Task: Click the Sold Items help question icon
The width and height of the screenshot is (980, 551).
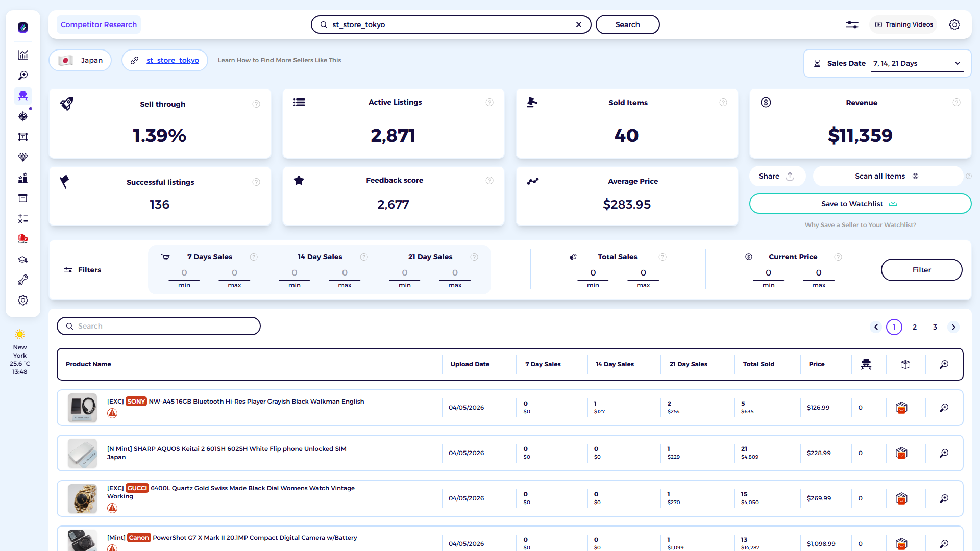Action: point(723,103)
